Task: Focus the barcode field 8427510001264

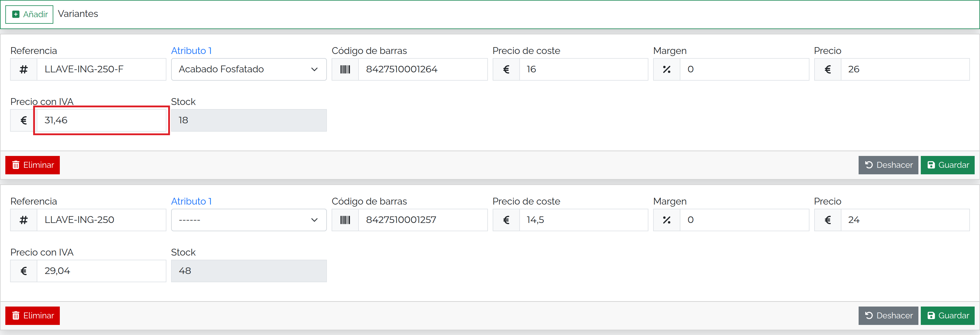Action: pos(423,69)
